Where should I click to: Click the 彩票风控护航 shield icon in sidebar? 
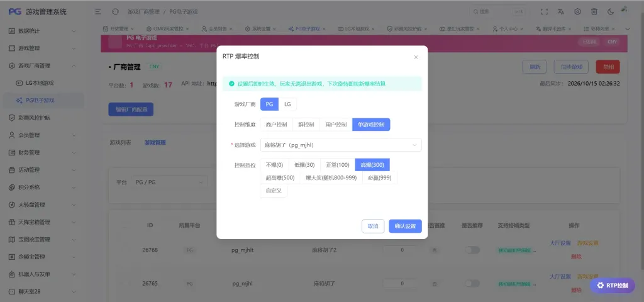point(12,118)
